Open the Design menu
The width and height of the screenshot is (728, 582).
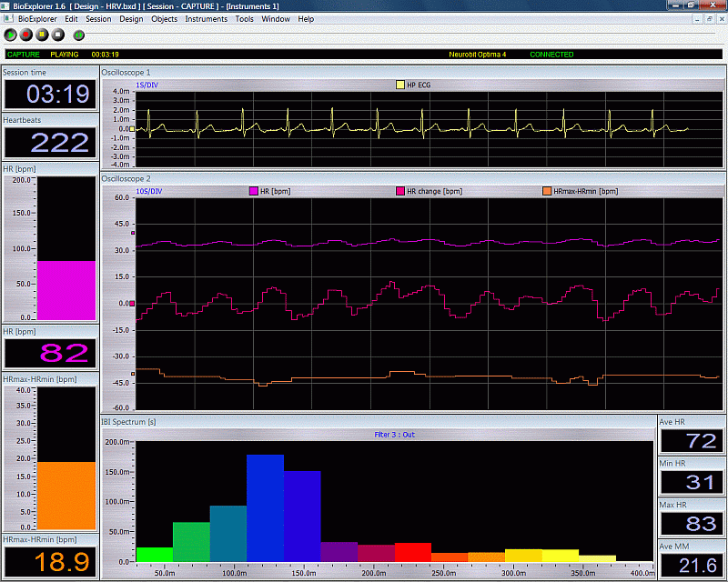(x=131, y=19)
